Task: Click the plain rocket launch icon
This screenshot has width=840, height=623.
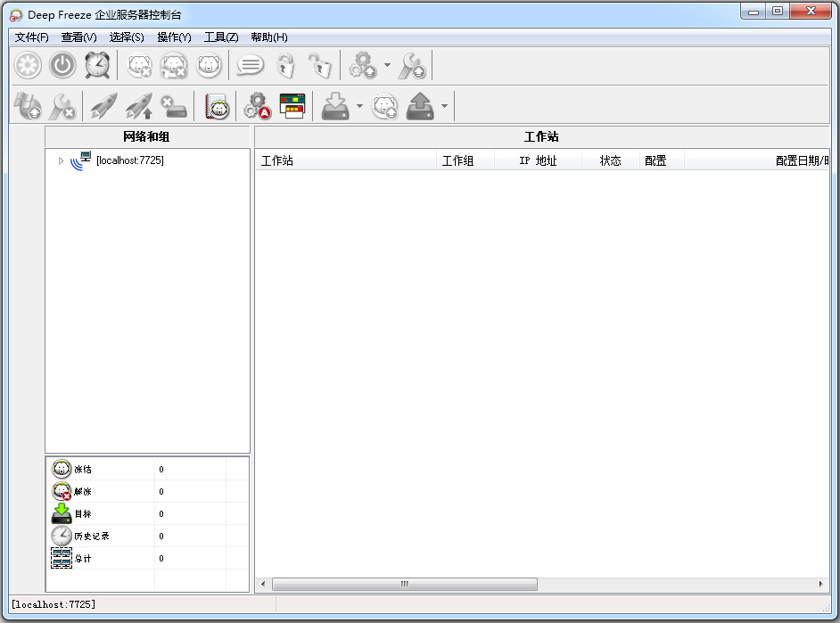Action: point(103,106)
